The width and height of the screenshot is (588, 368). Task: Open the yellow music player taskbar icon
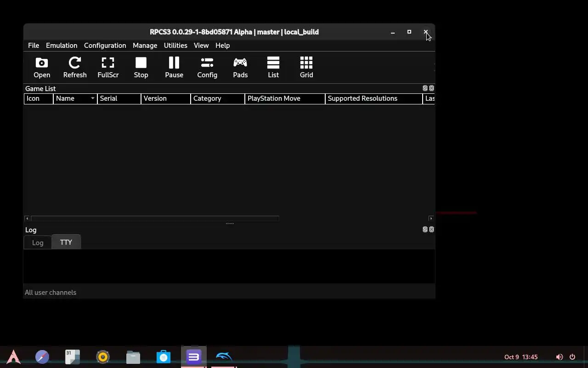click(x=103, y=357)
